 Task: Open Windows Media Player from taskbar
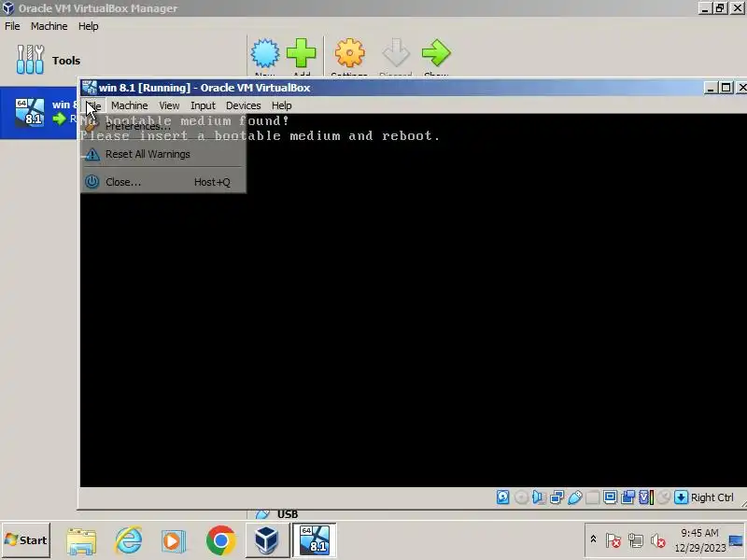[x=174, y=541]
